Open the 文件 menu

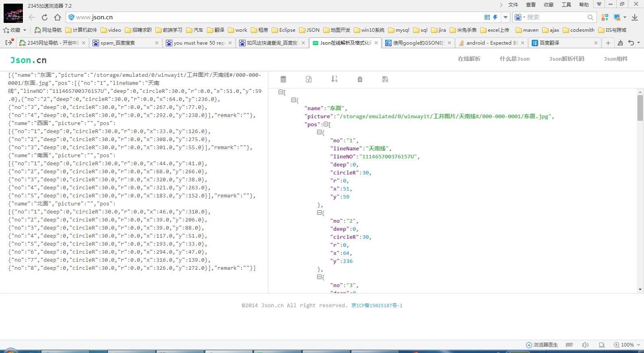point(513,5)
